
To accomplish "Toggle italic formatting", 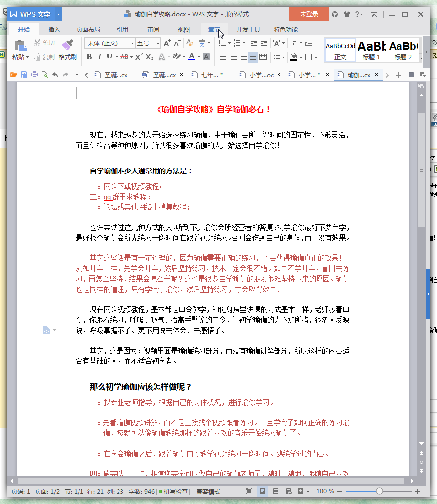I will tap(100, 57).
